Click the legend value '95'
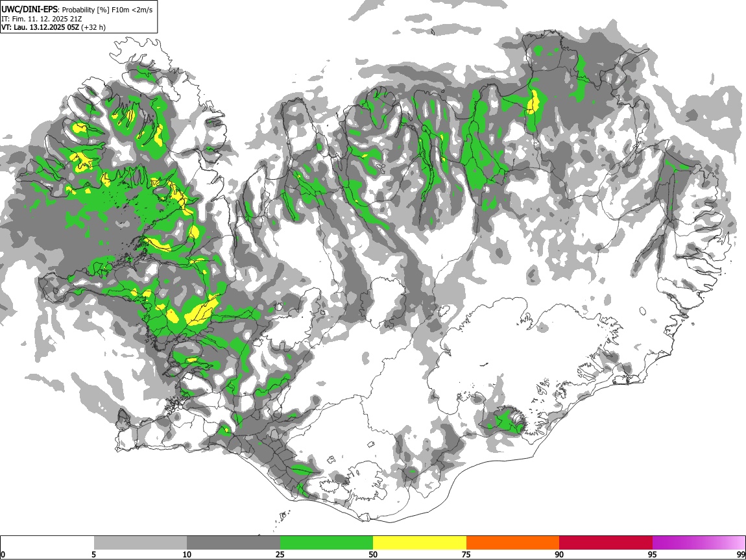Viewport: 746px width, 560px height. point(653,555)
